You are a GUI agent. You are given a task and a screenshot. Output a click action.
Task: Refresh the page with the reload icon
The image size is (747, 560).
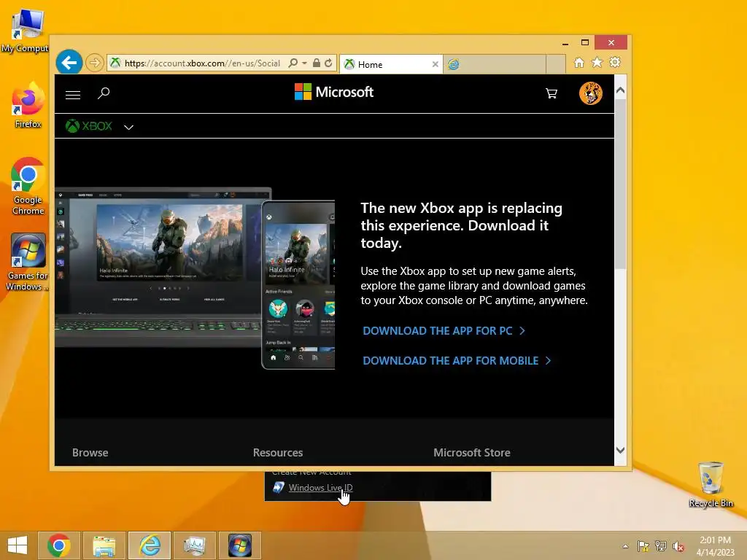[x=328, y=63]
